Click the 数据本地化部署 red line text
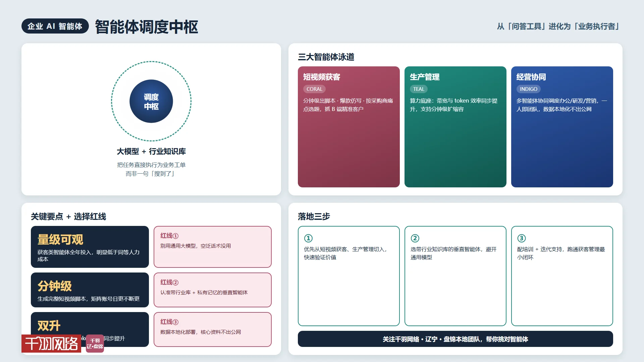The height and width of the screenshot is (362, 644). (201, 332)
